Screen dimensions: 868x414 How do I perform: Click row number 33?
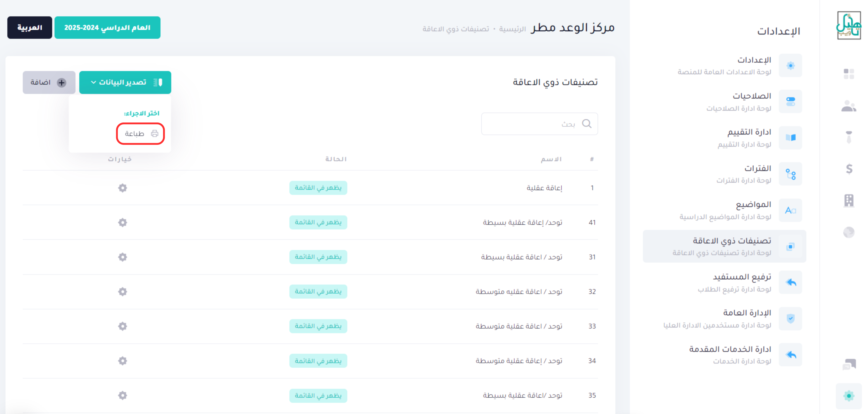(x=592, y=326)
